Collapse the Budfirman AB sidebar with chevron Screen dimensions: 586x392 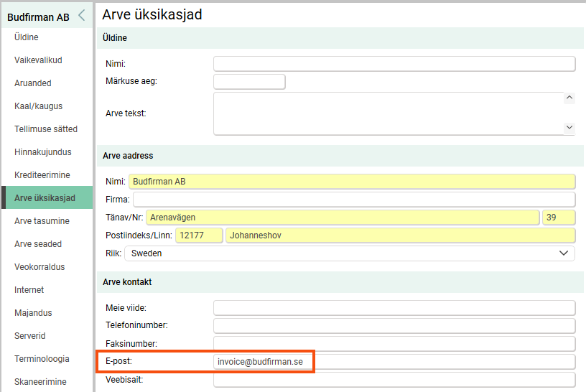82,15
